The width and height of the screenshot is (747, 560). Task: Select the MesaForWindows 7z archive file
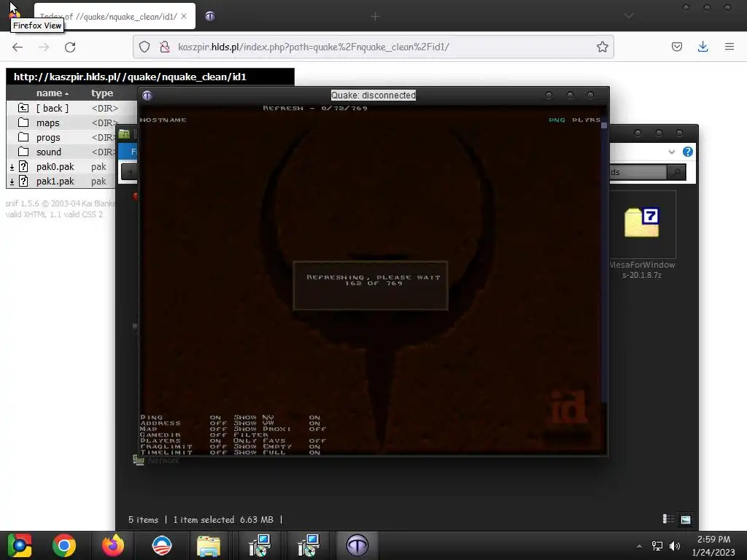point(642,236)
